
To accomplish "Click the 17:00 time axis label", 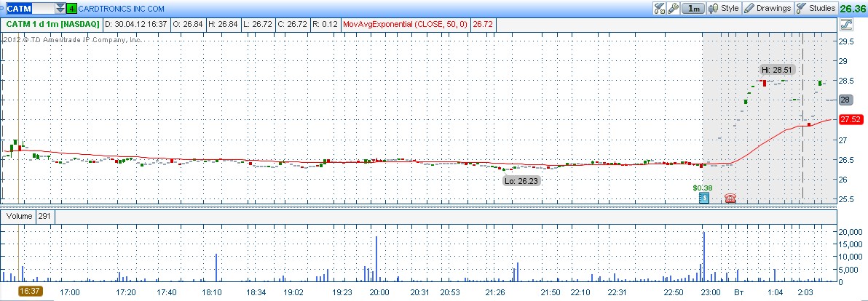I will [x=70, y=292].
